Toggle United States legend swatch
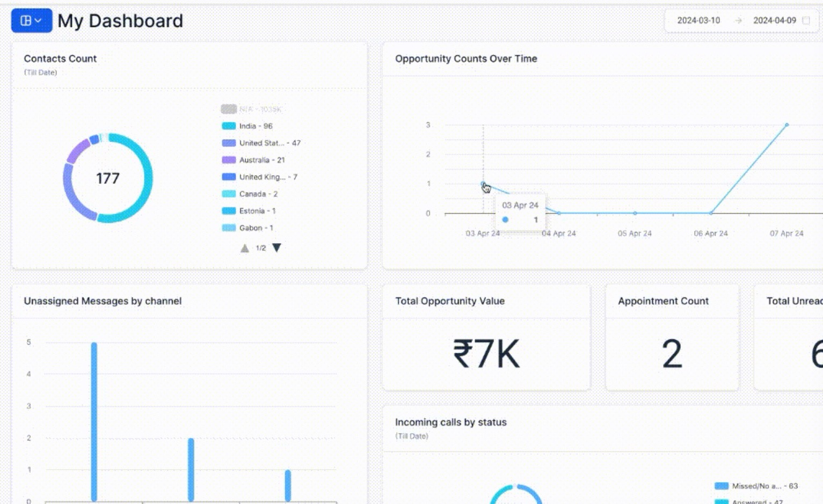Viewport: 823px width, 504px height. point(229,143)
